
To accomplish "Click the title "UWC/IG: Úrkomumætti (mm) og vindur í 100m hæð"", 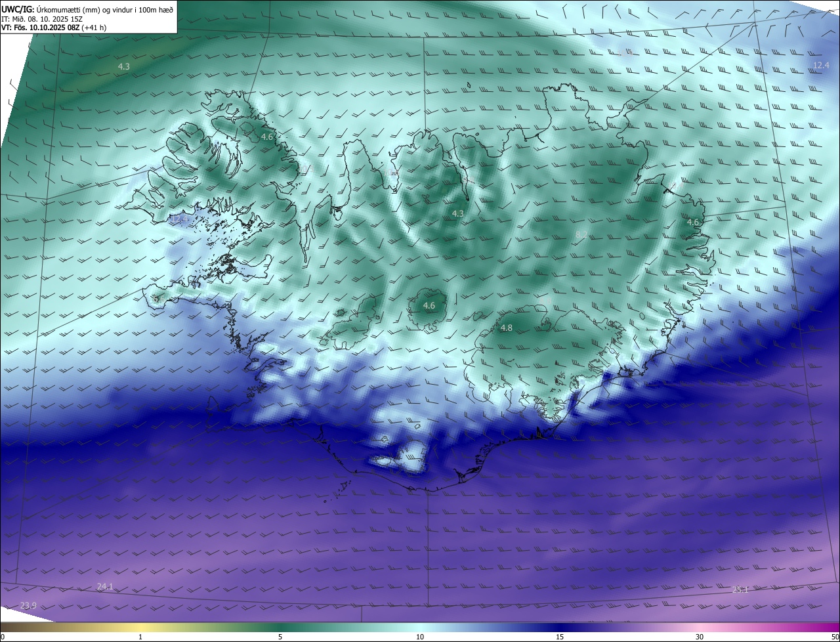I will pos(87,9).
